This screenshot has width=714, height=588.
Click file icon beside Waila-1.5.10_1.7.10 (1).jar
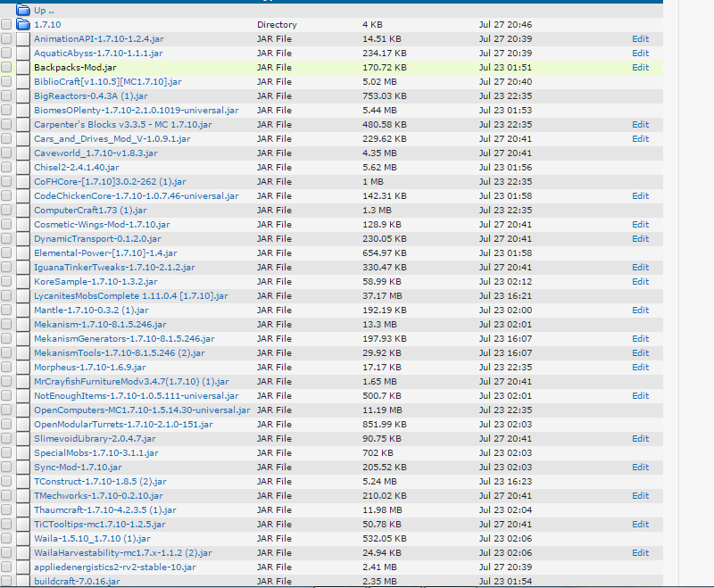(x=23, y=538)
